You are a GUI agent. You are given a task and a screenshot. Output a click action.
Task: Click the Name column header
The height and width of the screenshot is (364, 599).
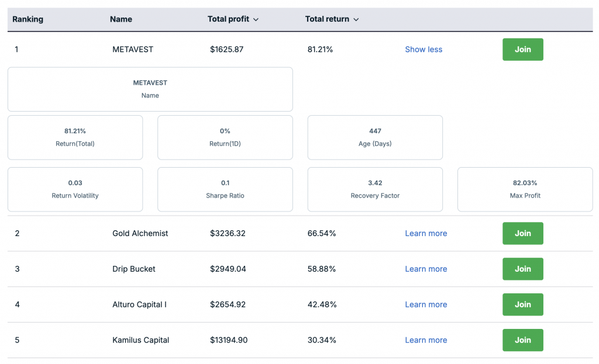(121, 19)
